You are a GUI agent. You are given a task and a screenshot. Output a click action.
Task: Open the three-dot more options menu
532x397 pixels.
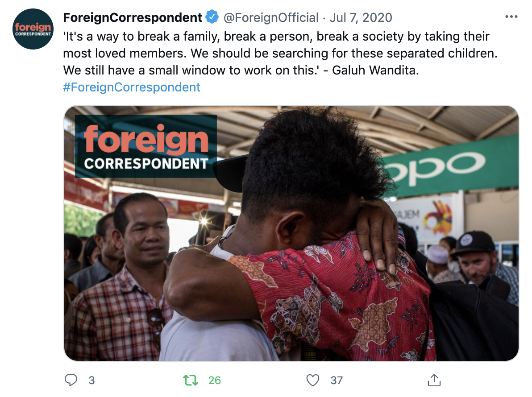click(511, 17)
